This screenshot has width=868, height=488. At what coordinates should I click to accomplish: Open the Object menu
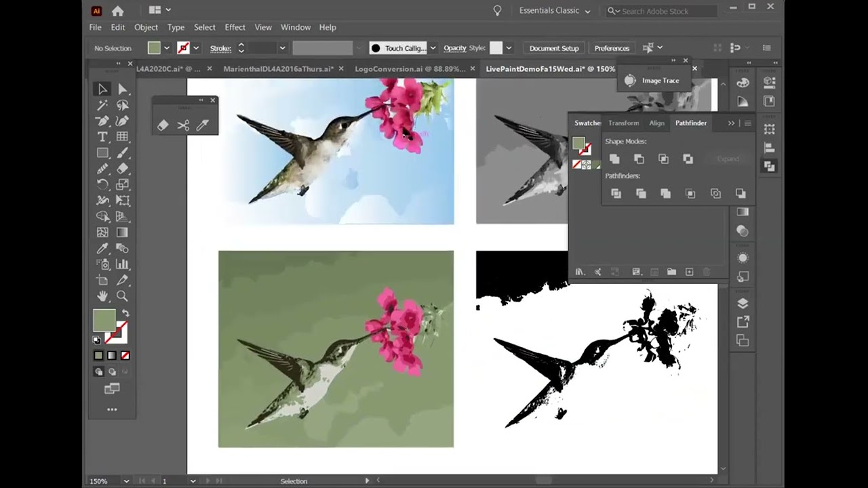point(146,27)
